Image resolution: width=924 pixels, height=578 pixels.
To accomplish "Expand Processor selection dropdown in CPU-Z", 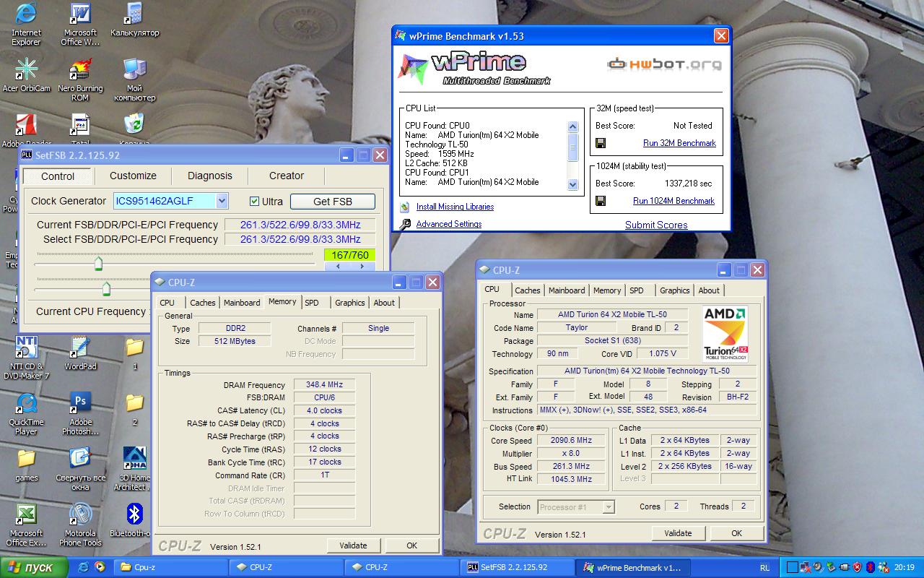I will 609,507.
